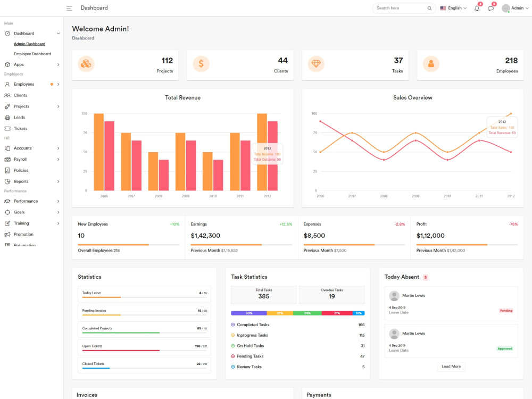Select Leads in the sidebar
532x399 pixels.
coord(19,118)
